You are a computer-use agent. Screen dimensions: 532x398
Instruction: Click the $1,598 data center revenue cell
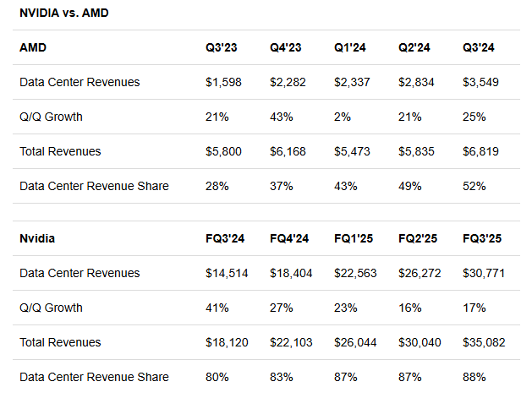(x=222, y=82)
